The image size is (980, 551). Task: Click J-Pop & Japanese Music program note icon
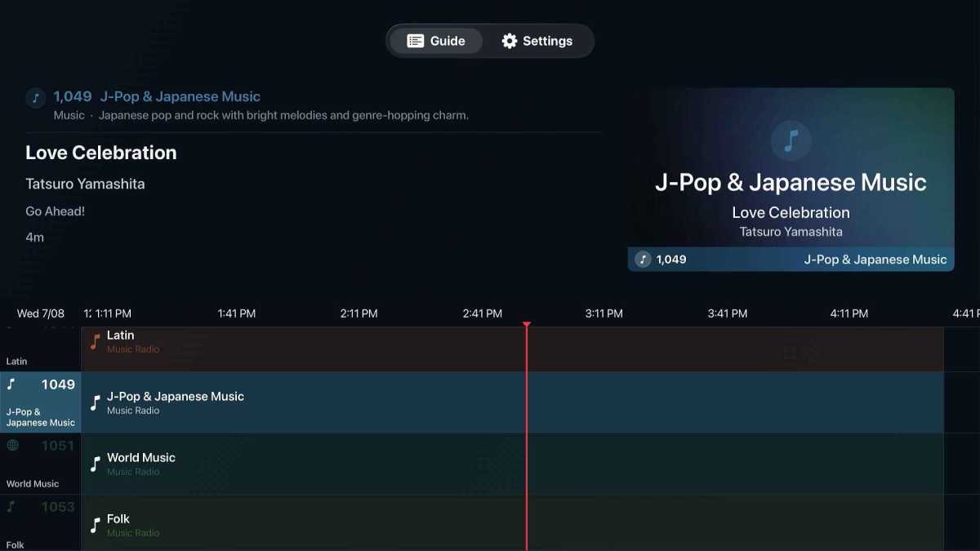click(96, 402)
